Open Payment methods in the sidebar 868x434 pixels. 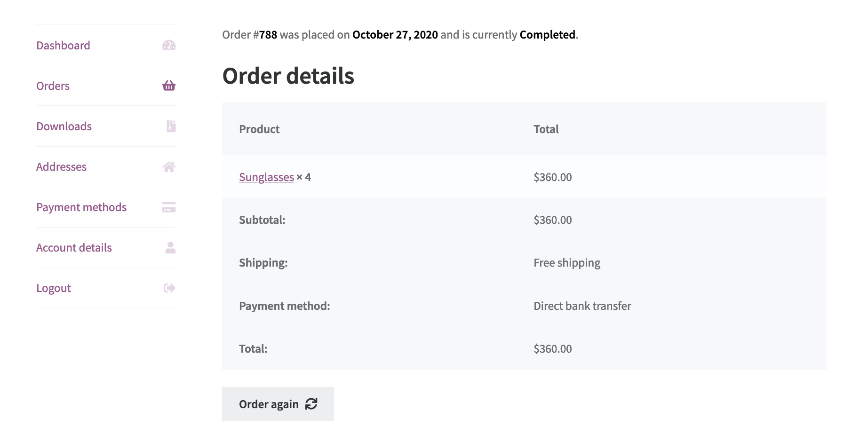pos(81,207)
